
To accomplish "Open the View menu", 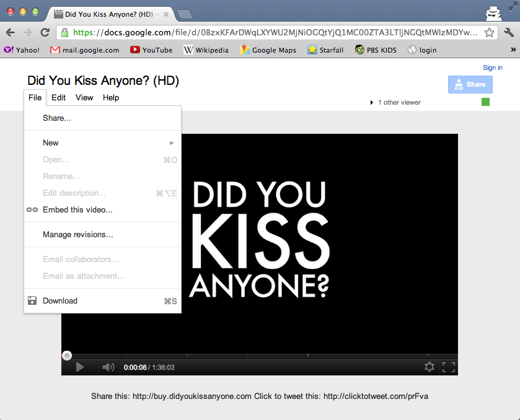I will tap(84, 97).
